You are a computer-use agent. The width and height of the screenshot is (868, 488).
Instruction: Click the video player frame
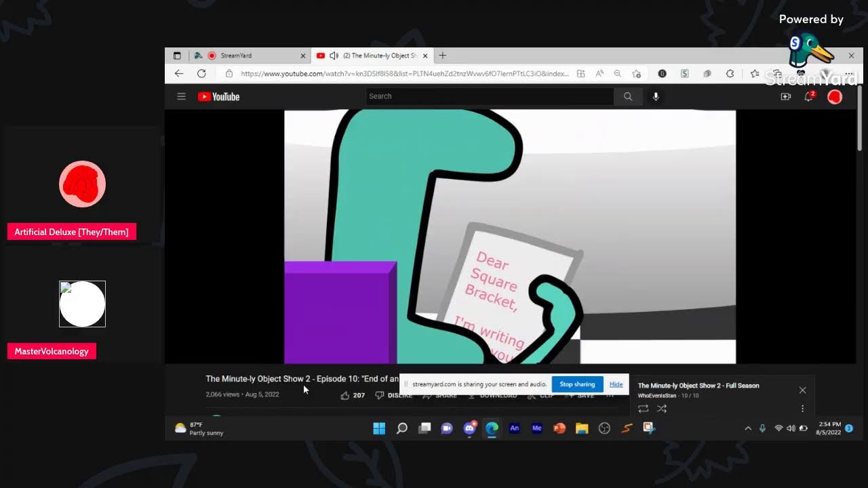point(510,237)
